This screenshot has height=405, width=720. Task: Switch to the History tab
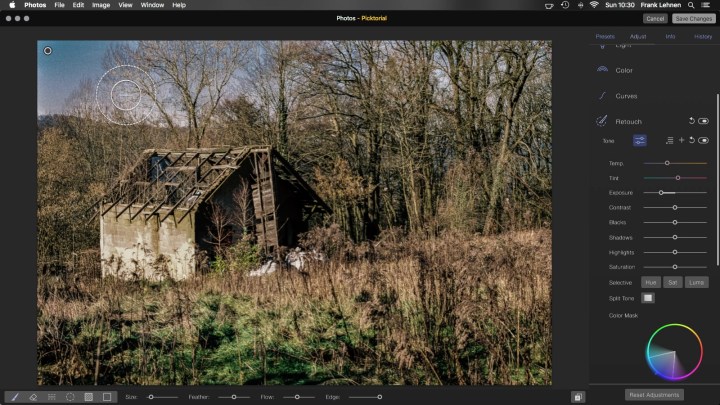click(x=703, y=36)
